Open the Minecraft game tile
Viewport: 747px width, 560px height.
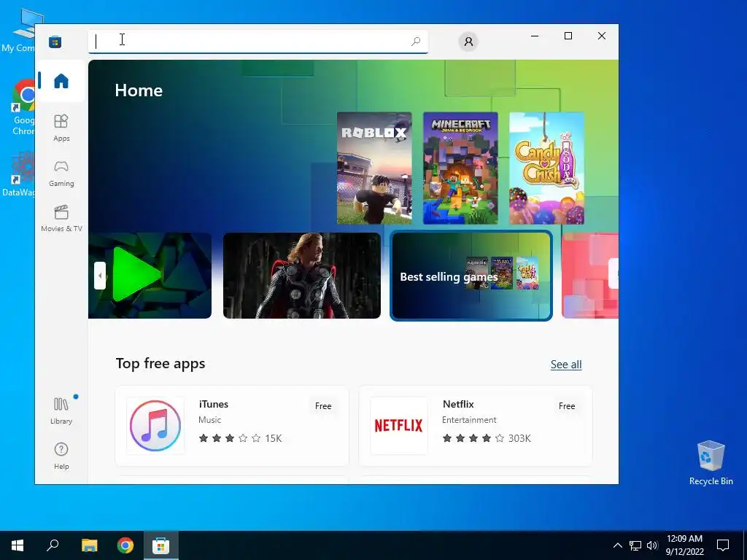tap(460, 168)
